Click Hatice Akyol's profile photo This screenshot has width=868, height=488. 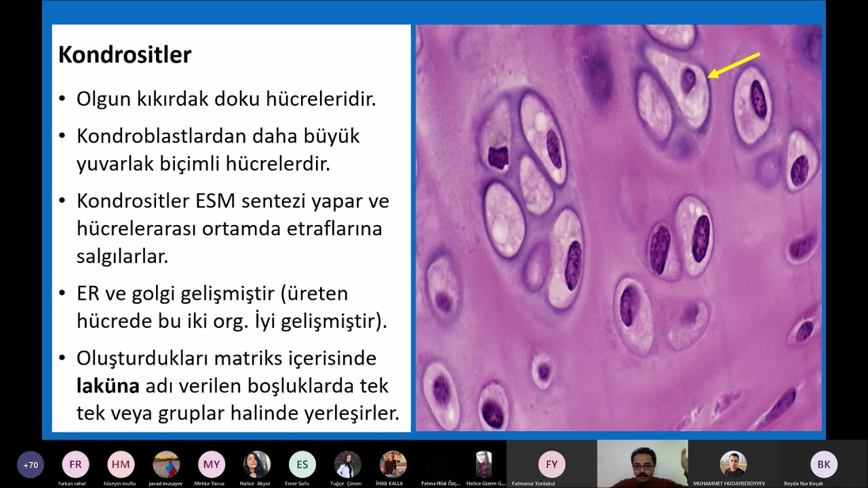click(257, 464)
